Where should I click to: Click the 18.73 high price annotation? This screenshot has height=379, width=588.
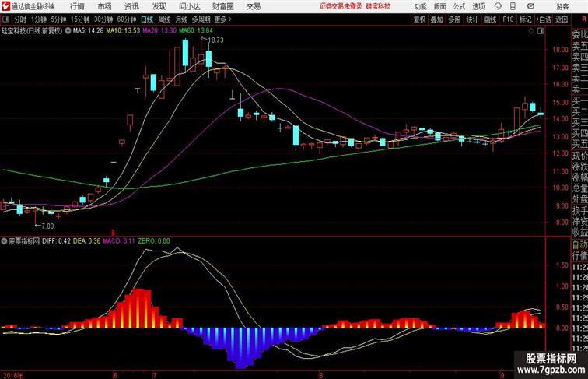coord(215,40)
